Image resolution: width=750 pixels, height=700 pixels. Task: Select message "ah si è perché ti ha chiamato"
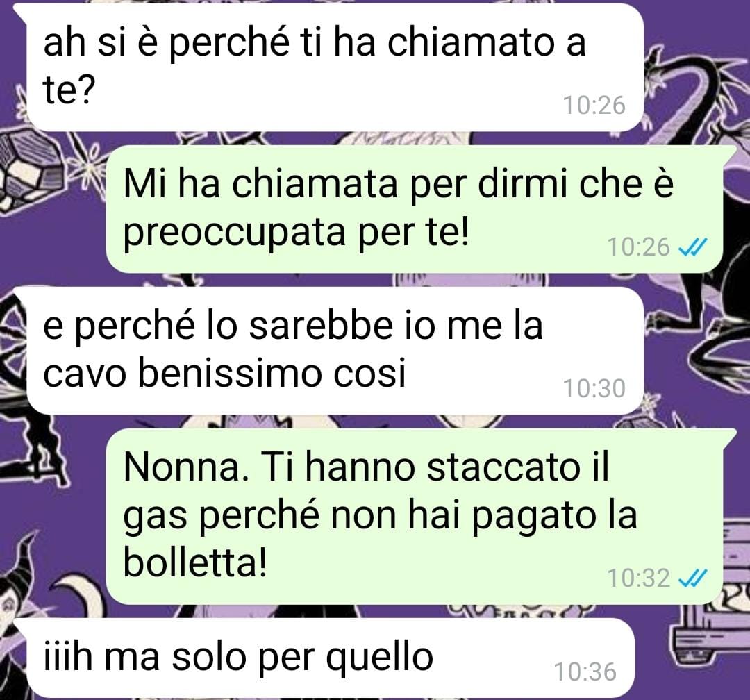(x=335, y=67)
